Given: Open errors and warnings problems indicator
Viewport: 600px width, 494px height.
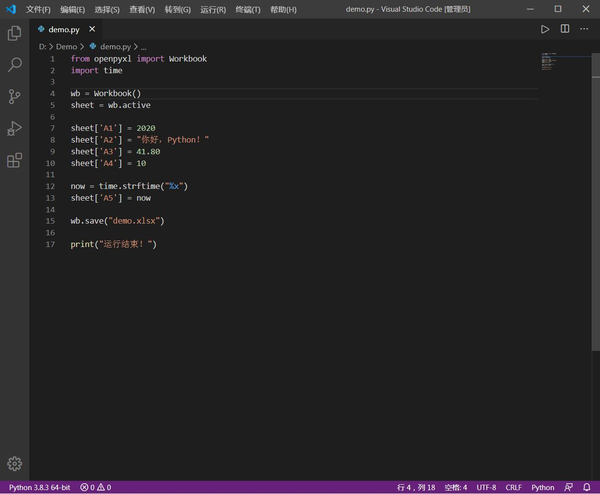Looking at the screenshot, I should coord(96,487).
